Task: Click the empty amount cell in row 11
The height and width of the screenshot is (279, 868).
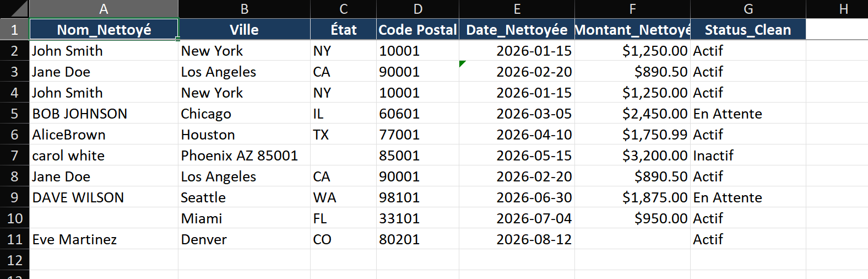Action: (632, 239)
